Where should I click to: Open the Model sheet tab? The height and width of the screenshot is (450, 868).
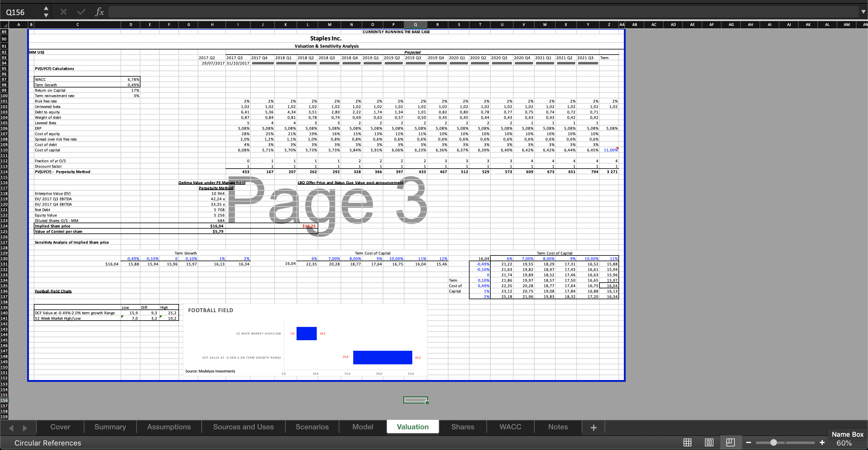[x=363, y=427]
